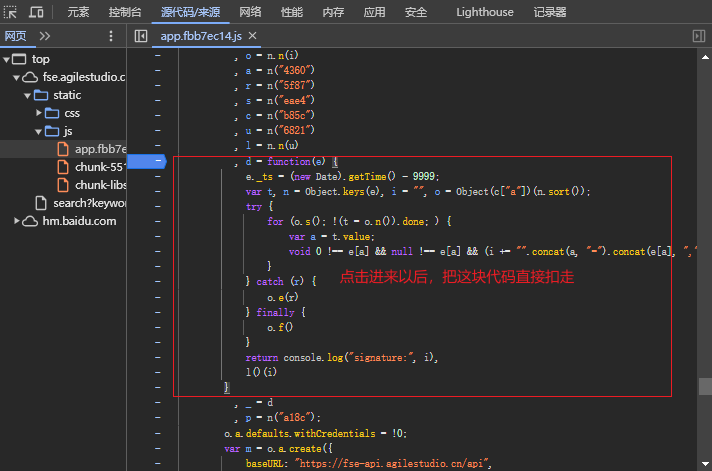Open the 控制台 panel tab
The width and height of the screenshot is (712, 471).
click(125, 12)
